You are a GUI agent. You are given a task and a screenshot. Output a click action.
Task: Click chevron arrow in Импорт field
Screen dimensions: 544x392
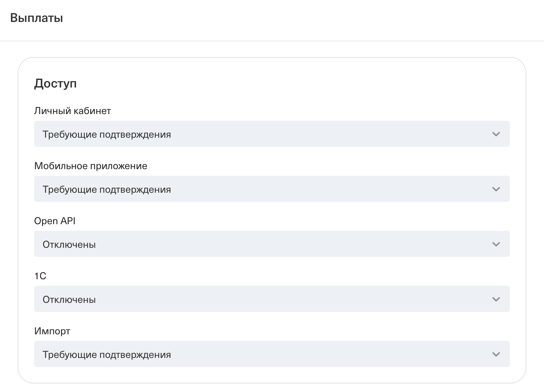pos(496,354)
